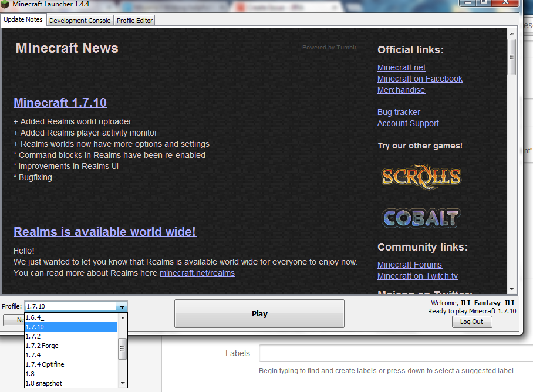The image size is (533, 392).
Task: Click the minecraft.net/realms link
Action: (197, 273)
